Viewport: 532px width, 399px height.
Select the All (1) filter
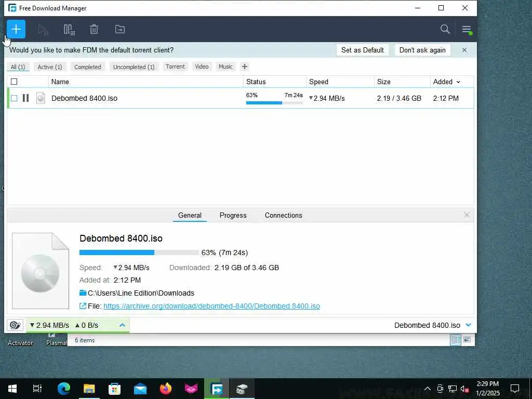tap(18, 67)
